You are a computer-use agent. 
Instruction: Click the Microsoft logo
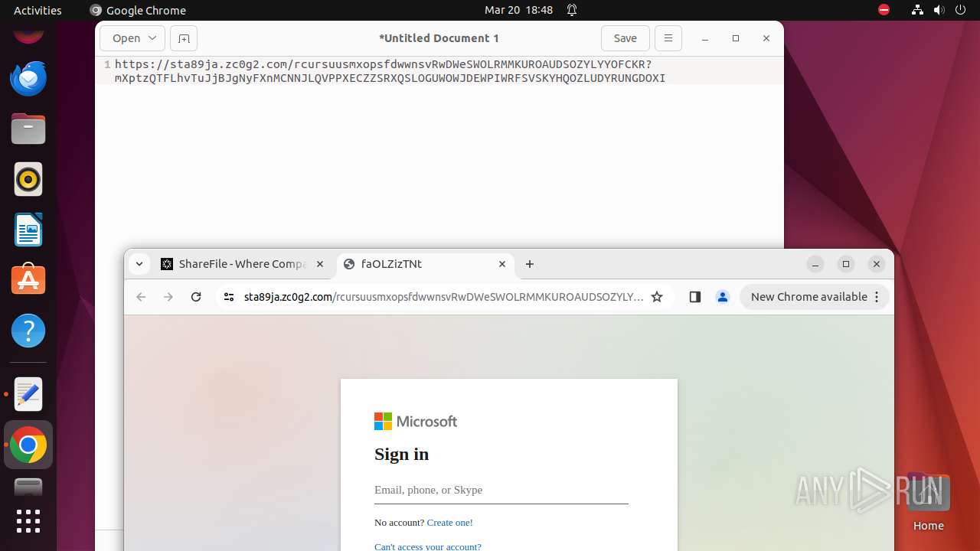click(x=416, y=422)
